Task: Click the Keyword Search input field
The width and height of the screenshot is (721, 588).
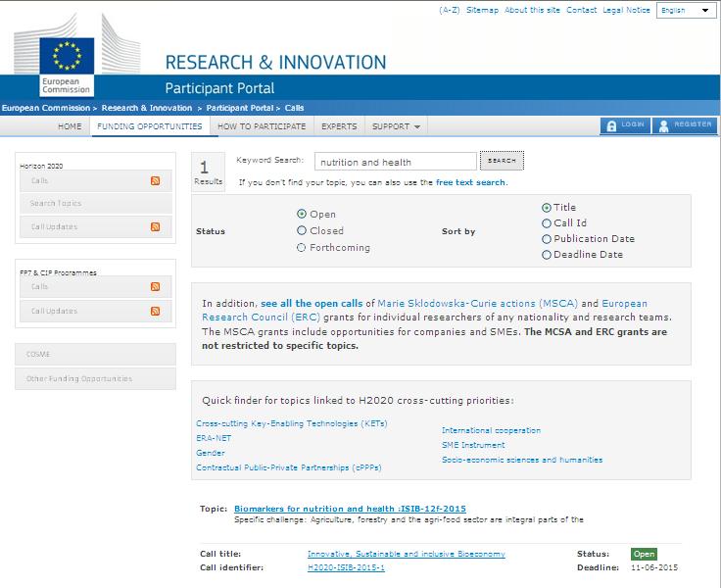Action: pyautogui.click(x=396, y=162)
